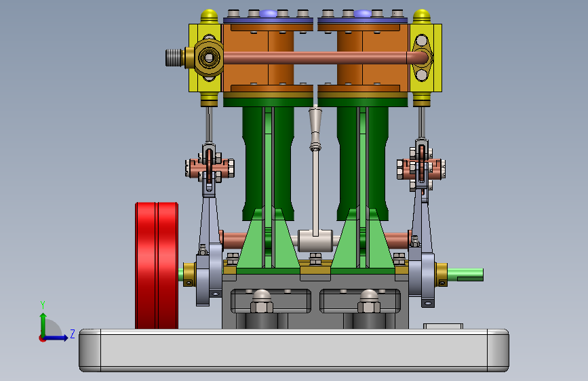This screenshot has height=381, width=588.
Task: Click the "Y" axis label
Action: click(x=43, y=305)
